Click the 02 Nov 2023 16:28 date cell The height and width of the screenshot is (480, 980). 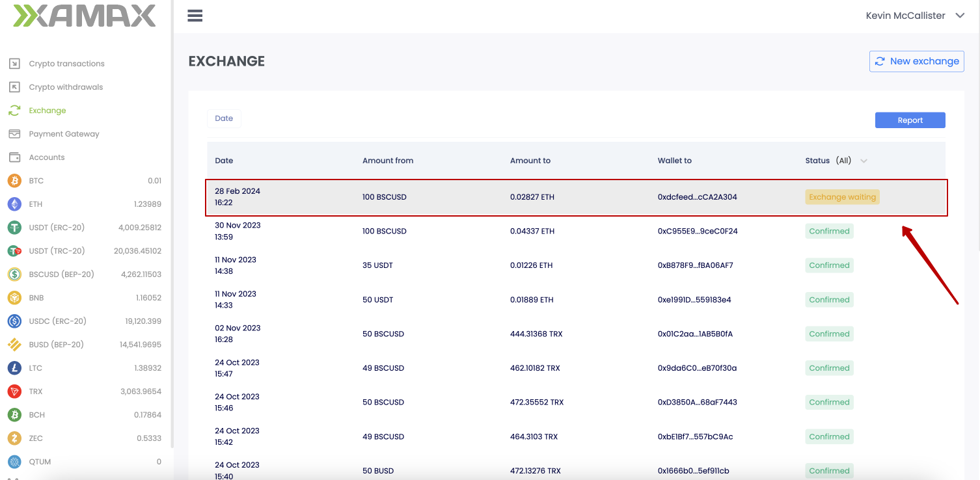[237, 334]
